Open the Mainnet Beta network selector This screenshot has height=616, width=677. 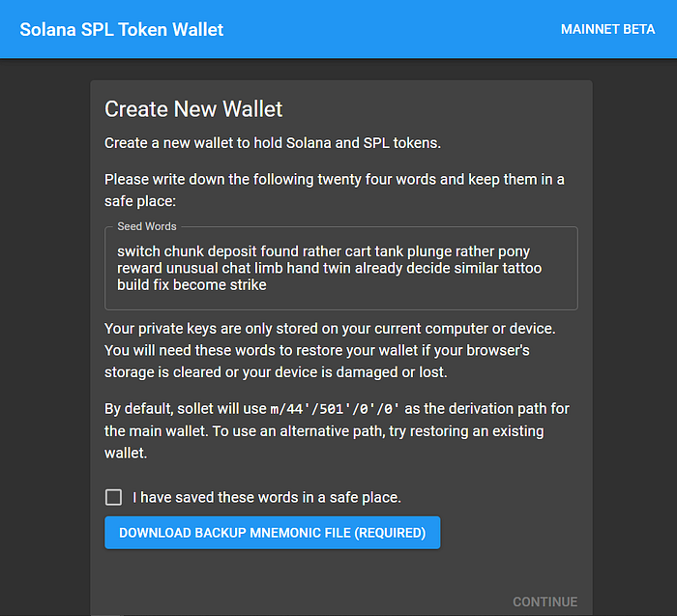tap(607, 29)
